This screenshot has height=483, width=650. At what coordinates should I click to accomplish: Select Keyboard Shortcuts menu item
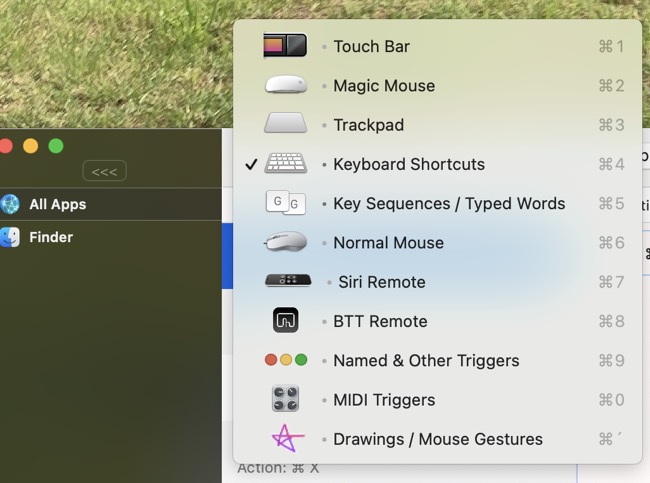[437, 164]
